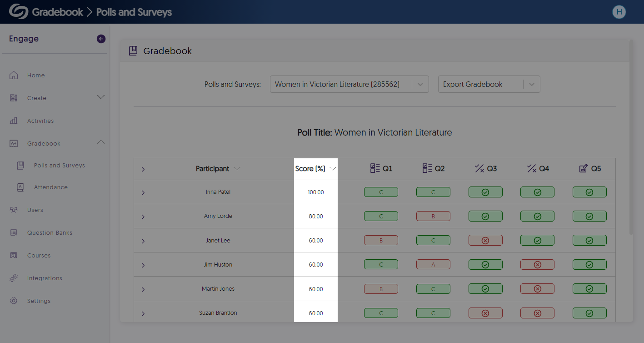This screenshot has height=343, width=644.
Task: Click Janet Lee's incorrect Q3 result
Action: [x=485, y=241]
